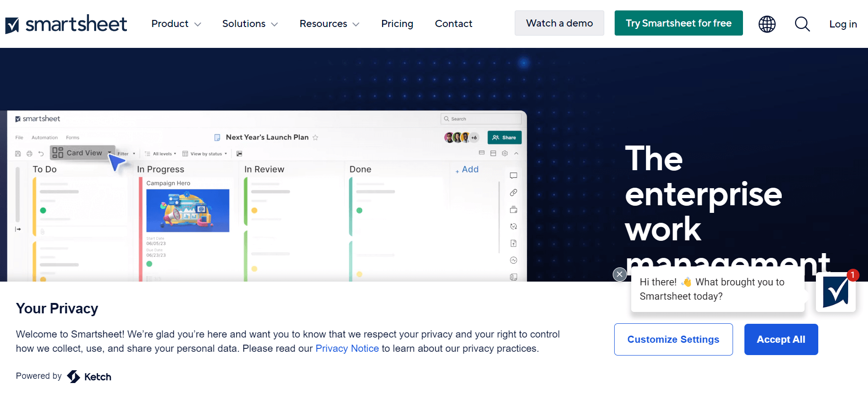Open All levels dropdown in preview
Image resolution: width=868 pixels, height=393 pixels.
pos(161,154)
